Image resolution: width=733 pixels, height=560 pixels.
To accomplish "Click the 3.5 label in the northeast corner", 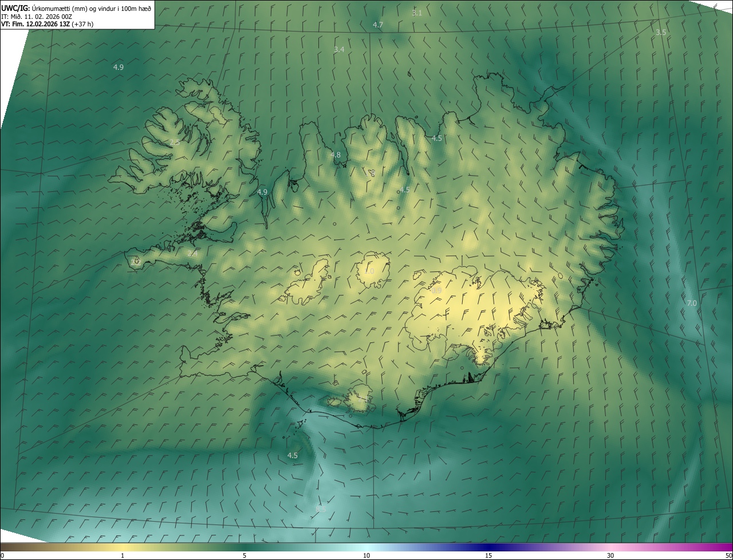I will pos(661,33).
